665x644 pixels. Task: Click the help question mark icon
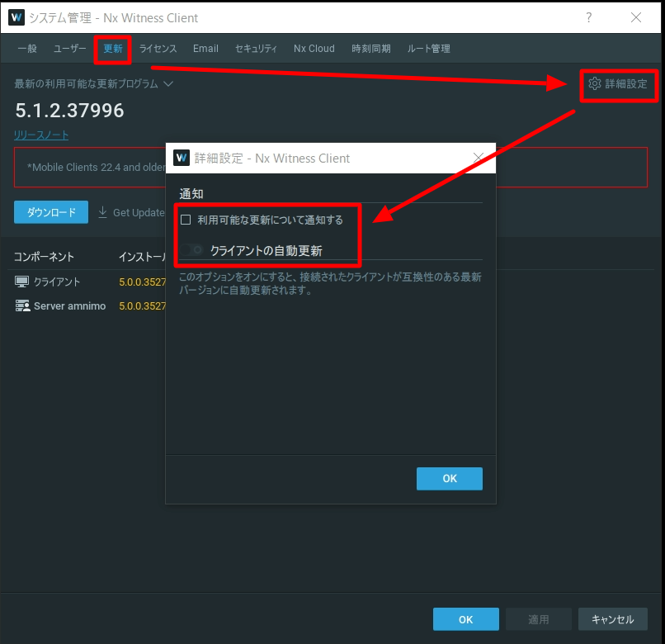click(x=589, y=17)
